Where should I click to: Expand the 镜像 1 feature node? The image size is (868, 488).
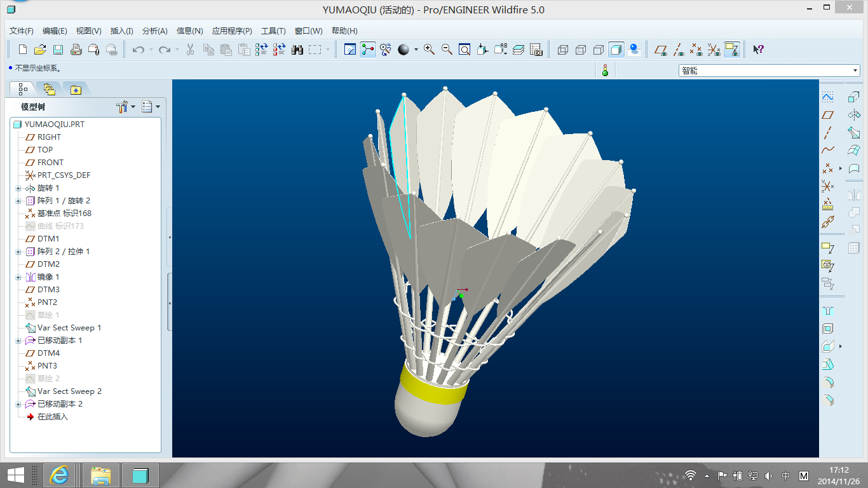(18, 277)
